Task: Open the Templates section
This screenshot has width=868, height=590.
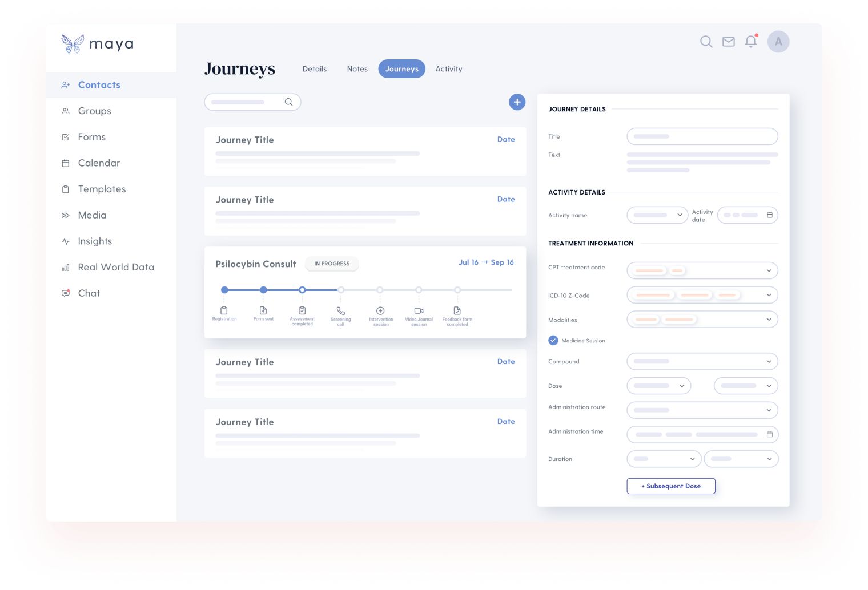Action: [x=102, y=189]
